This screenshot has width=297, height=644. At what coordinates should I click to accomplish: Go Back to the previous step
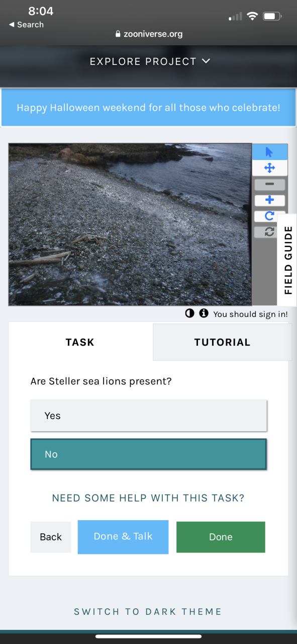coord(51,537)
